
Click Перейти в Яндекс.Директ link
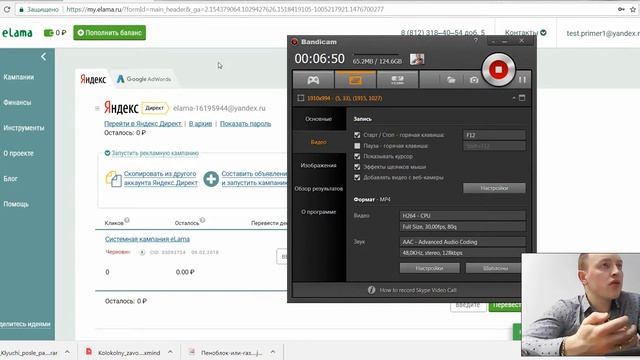point(143,124)
